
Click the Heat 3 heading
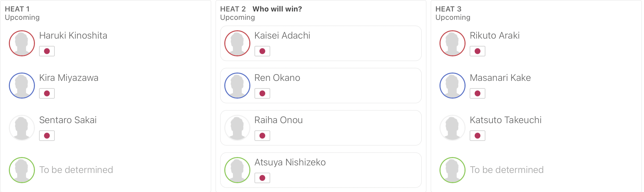click(x=448, y=9)
